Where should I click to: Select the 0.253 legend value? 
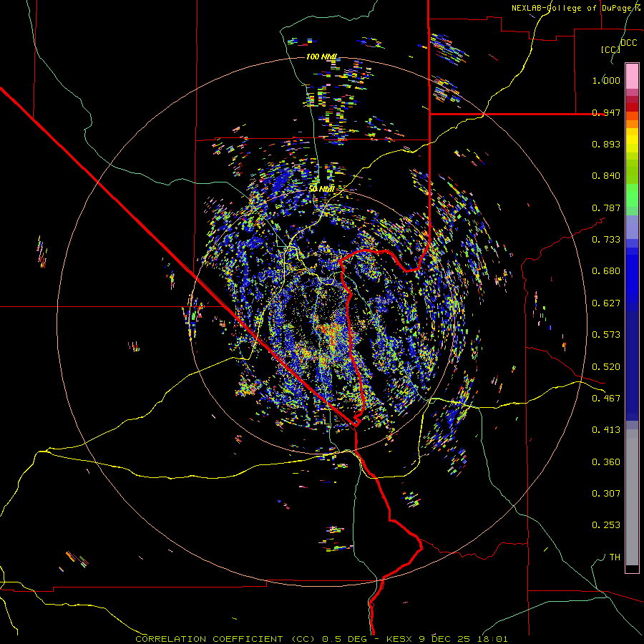pyautogui.click(x=606, y=525)
